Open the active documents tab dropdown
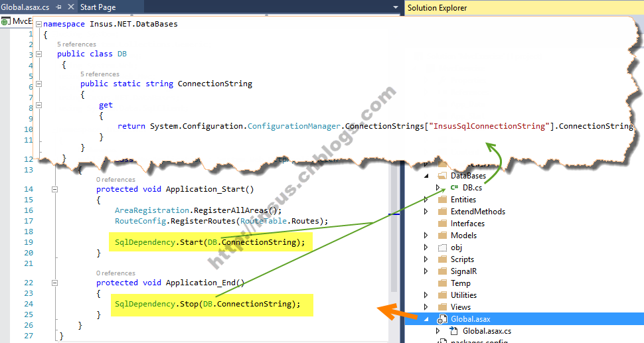Image resolution: width=644 pixels, height=343 pixels. click(x=397, y=7)
